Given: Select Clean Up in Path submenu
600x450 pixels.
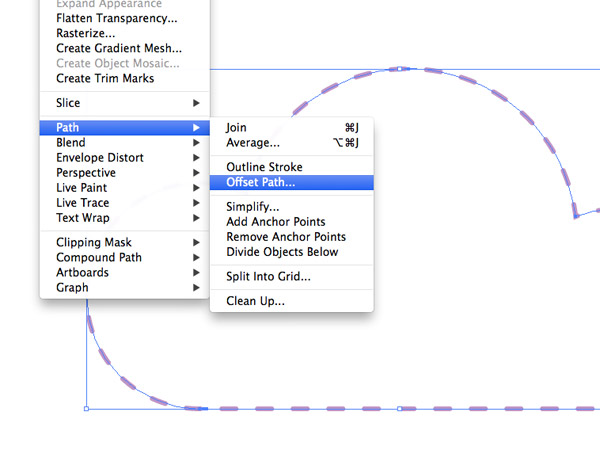Looking at the screenshot, I should [x=292, y=301].
